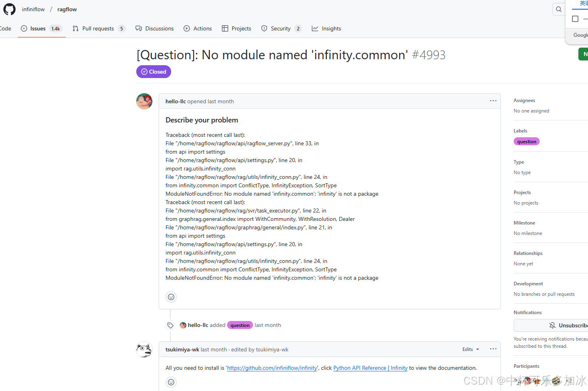The width and height of the screenshot is (588, 391).
Task: Tick the checkbox in the top-right popup
Action: tap(575, 19)
